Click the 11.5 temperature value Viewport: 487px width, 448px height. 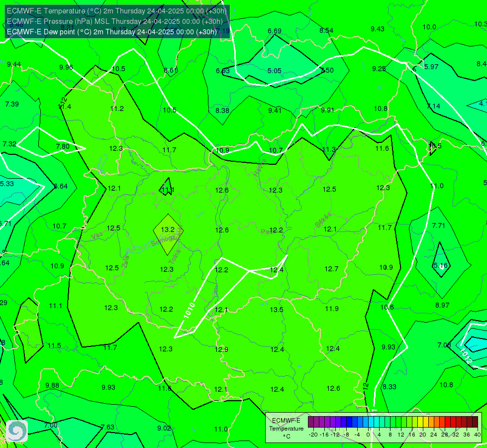pyautogui.click(x=54, y=346)
